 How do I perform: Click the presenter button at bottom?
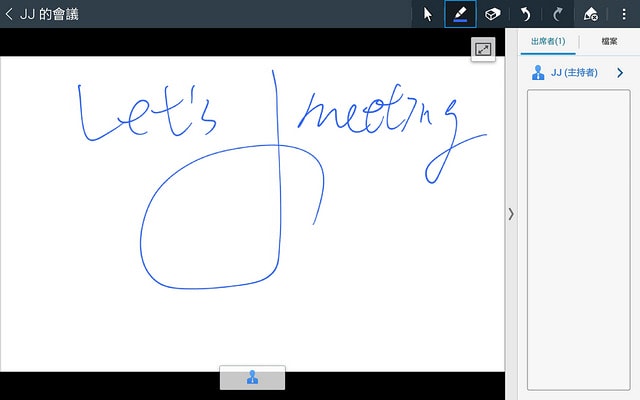(x=252, y=378)
